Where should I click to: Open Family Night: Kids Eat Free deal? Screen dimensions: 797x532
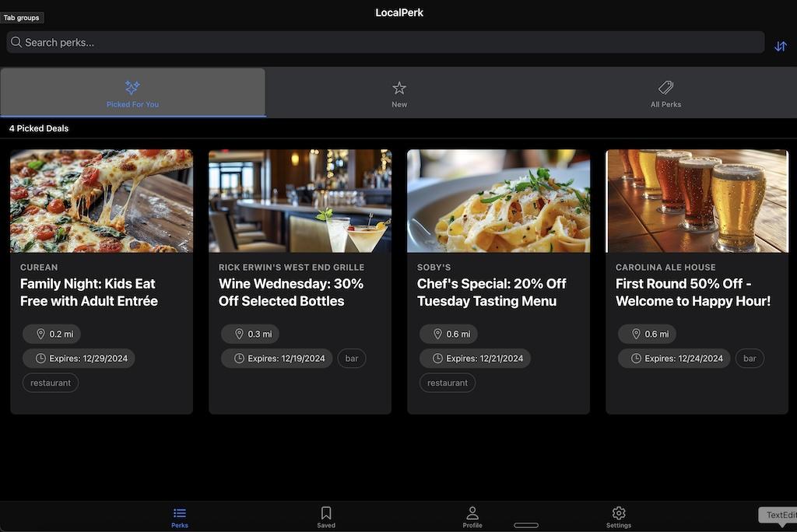click(89, 292)
